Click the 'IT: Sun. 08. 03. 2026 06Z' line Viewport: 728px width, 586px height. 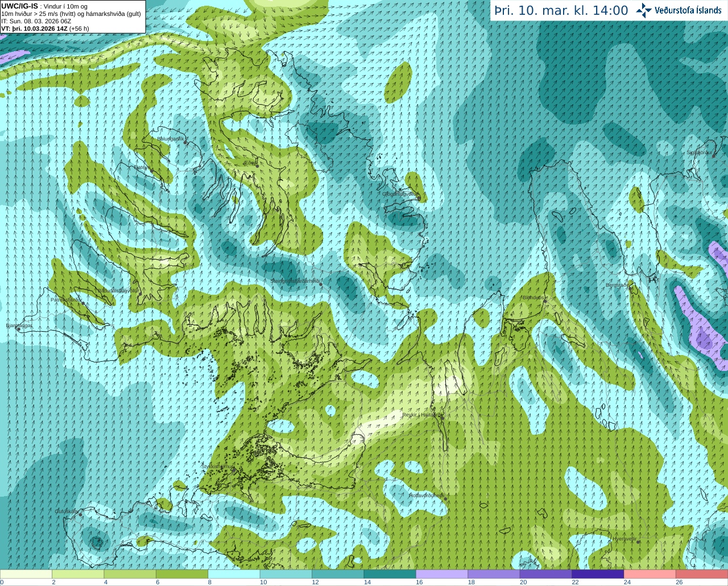(36, 21)
